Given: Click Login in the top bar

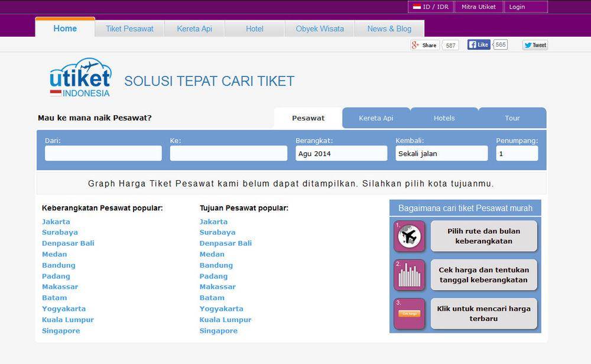Looking at the screenshot, I should tap(525, 6).
